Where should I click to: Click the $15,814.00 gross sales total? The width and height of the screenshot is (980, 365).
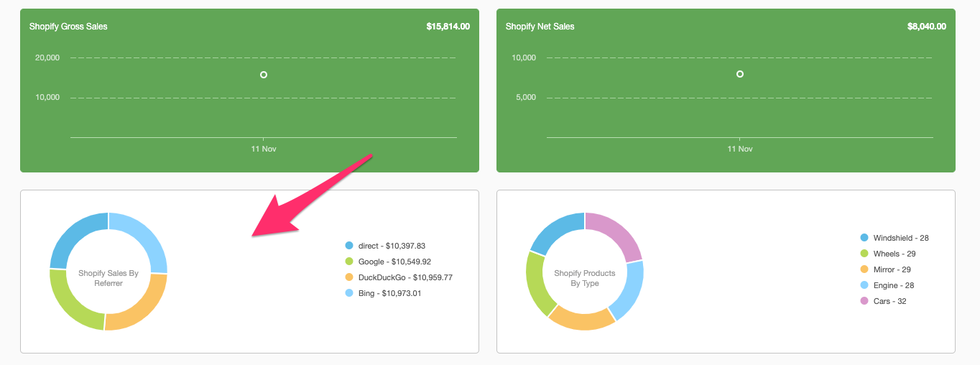click(x=448, y=27)
